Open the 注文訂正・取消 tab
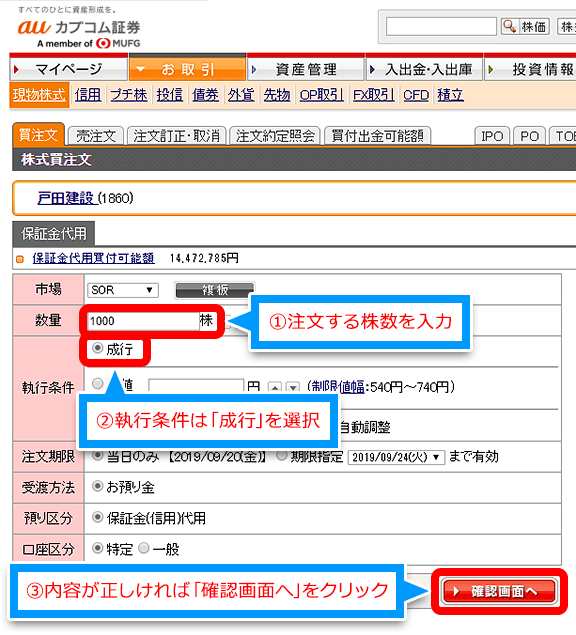The height and width of the screenshot is (635, 576). pos(176,136)
